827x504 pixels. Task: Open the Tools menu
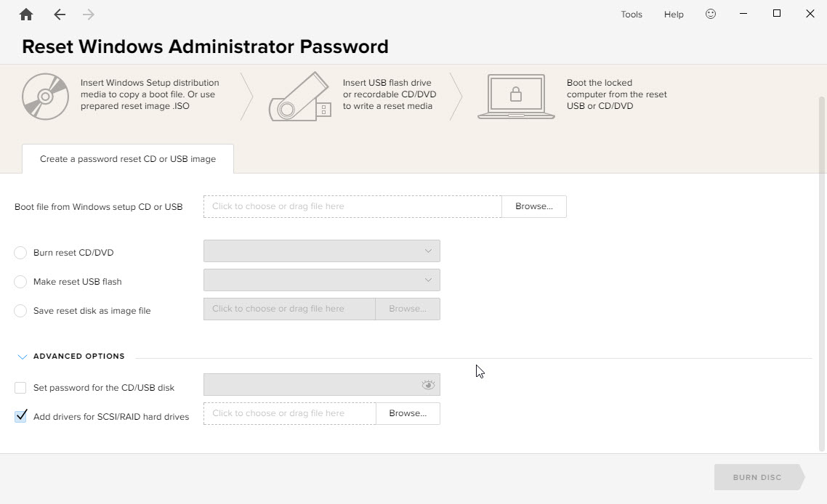(x=632, y=15)
